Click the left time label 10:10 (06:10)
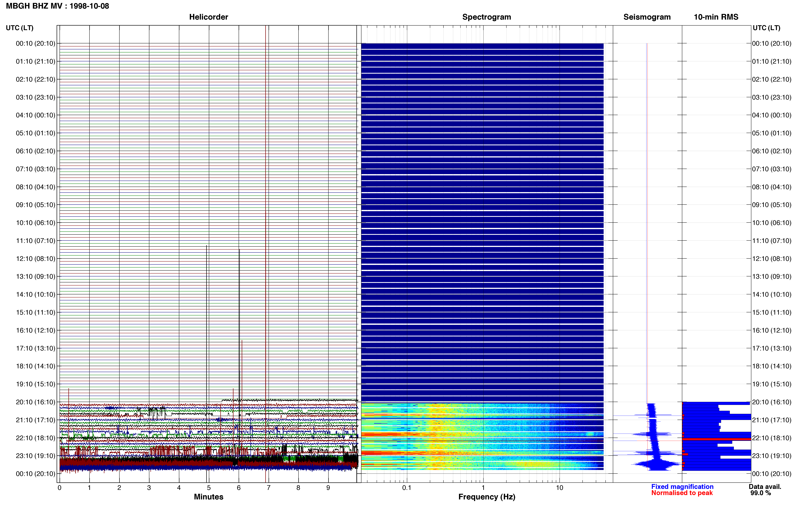 coord(36,223)
